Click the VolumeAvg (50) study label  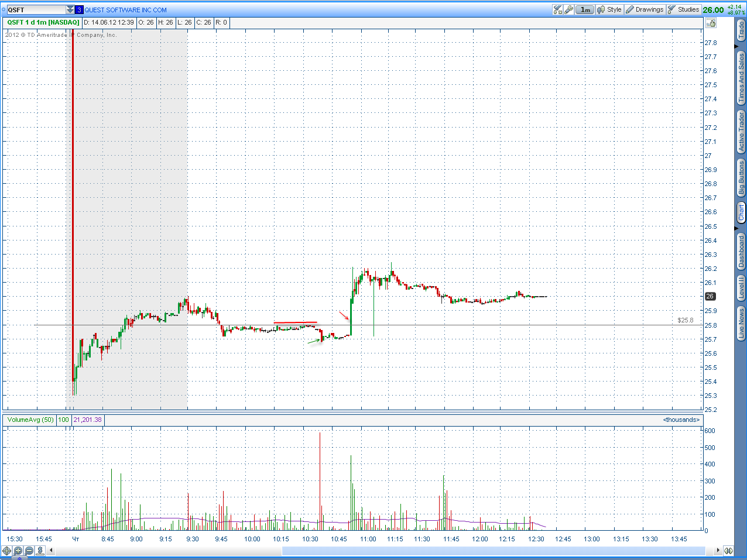click(x=30, y=420)
